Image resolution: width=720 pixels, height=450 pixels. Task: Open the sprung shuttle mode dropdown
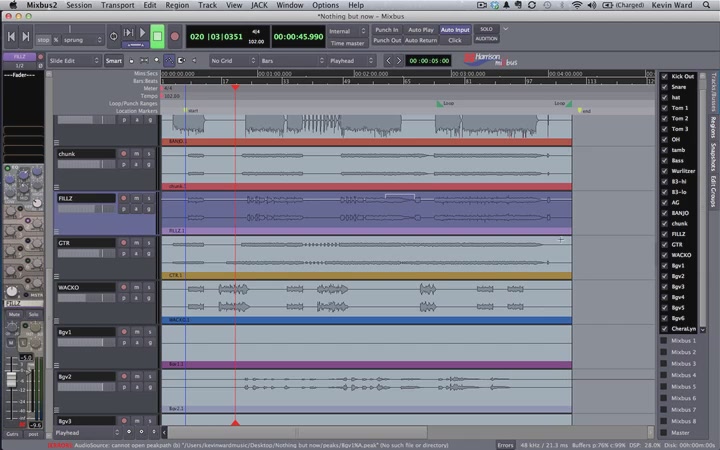[83, 40]
